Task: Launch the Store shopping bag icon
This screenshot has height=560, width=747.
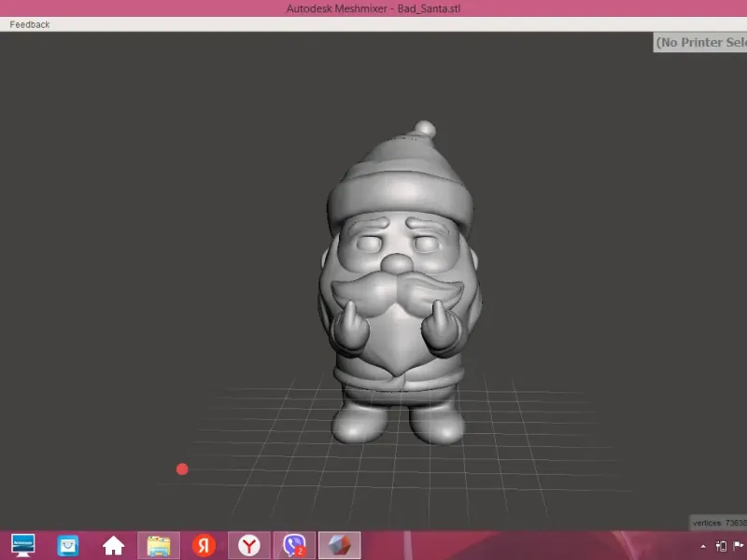Action: (68, 546)
